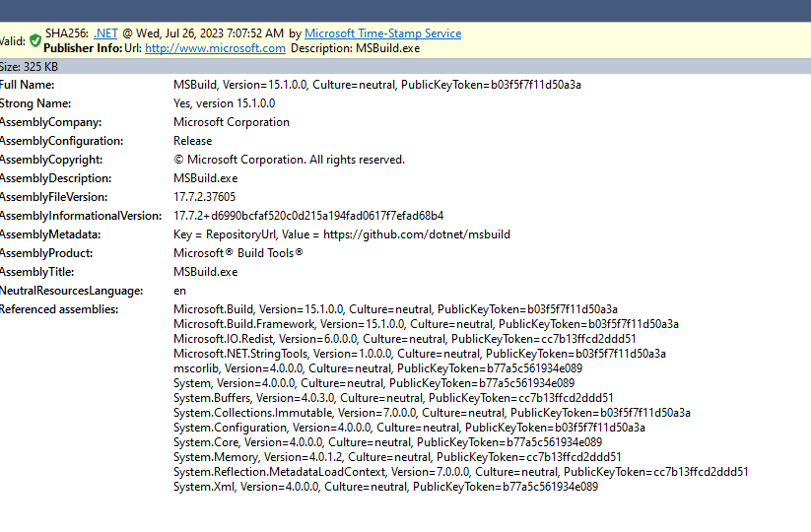Click the System.Configuration reference line
The width and height of the screenshot is (811, 532).
tap(409, 429)
